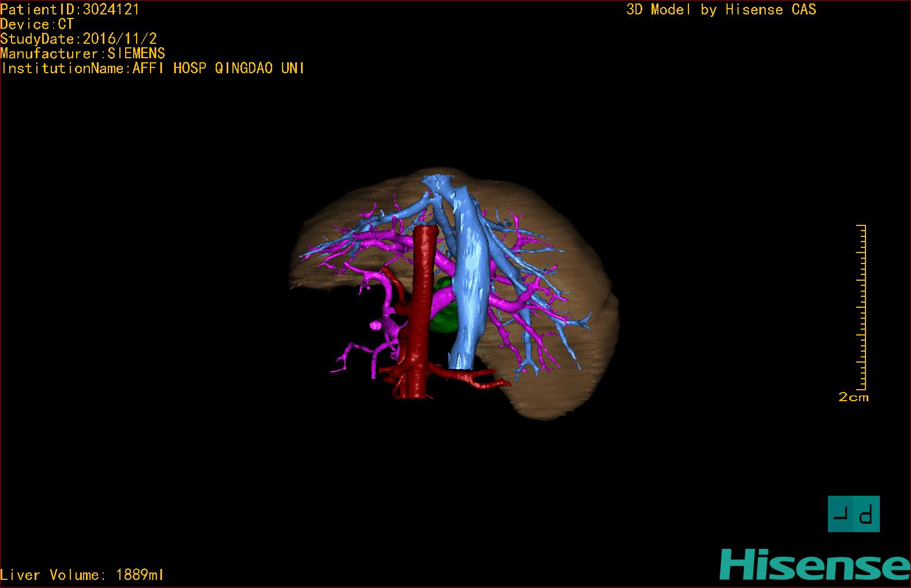The image size is (911, 588).
Task: Select the Manufacturer:SIEMENS text
Action: 82,54
